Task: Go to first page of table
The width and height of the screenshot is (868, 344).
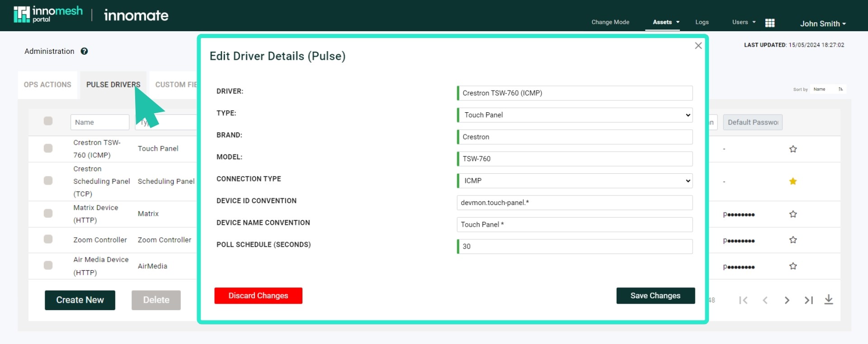Action: [x=743, y=300]
